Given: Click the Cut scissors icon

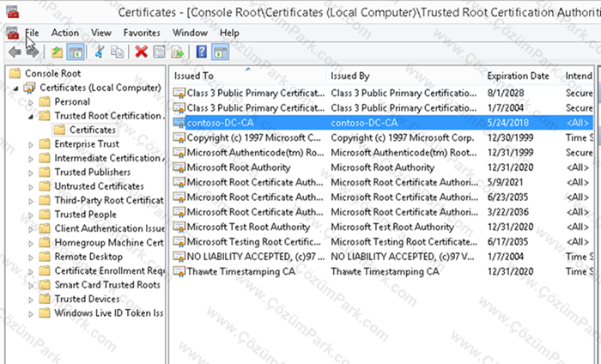Looking at the screenshot, I should 100,52.
